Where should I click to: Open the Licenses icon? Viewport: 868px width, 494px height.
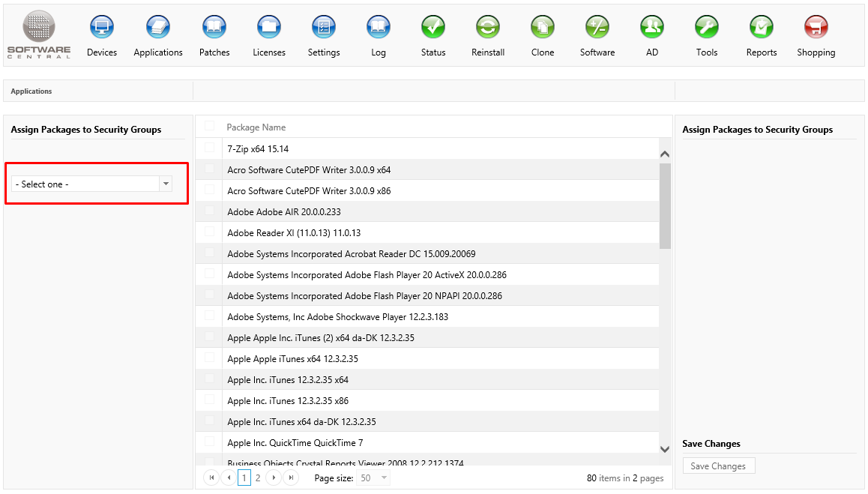(269, 28)
